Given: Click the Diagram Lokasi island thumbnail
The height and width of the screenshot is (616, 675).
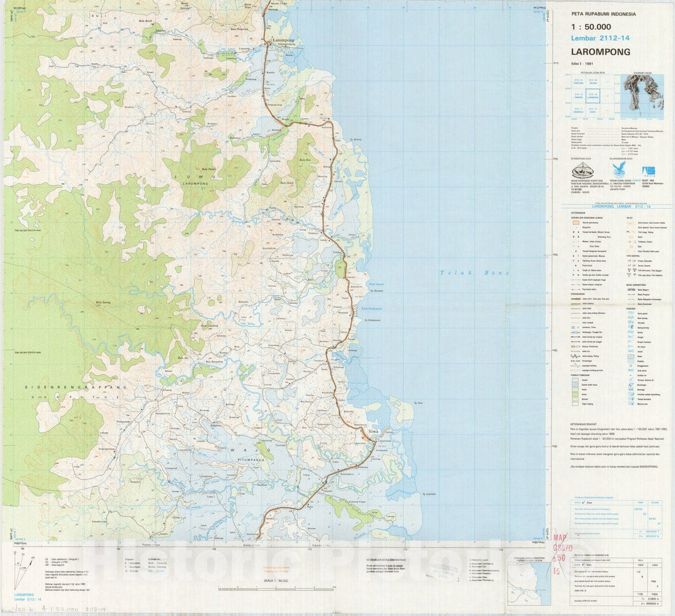Looking at the screenshot, I should 644,93.
